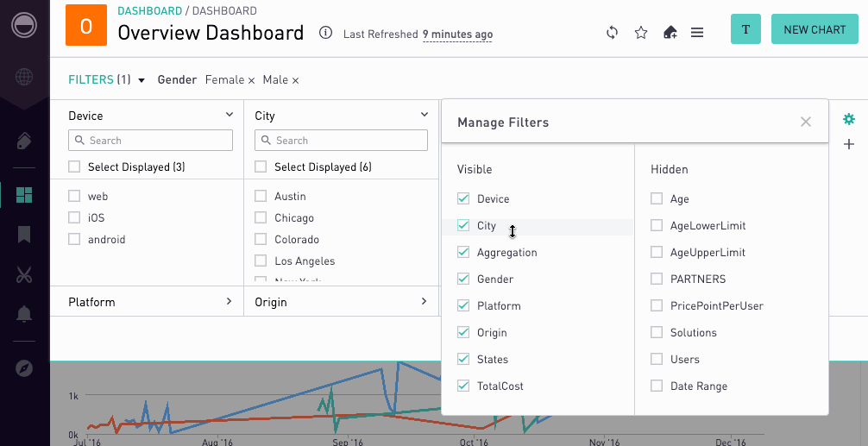Click the Overview Dashboard title
Screen dimensions: 868x446
(x=211, y=33)
